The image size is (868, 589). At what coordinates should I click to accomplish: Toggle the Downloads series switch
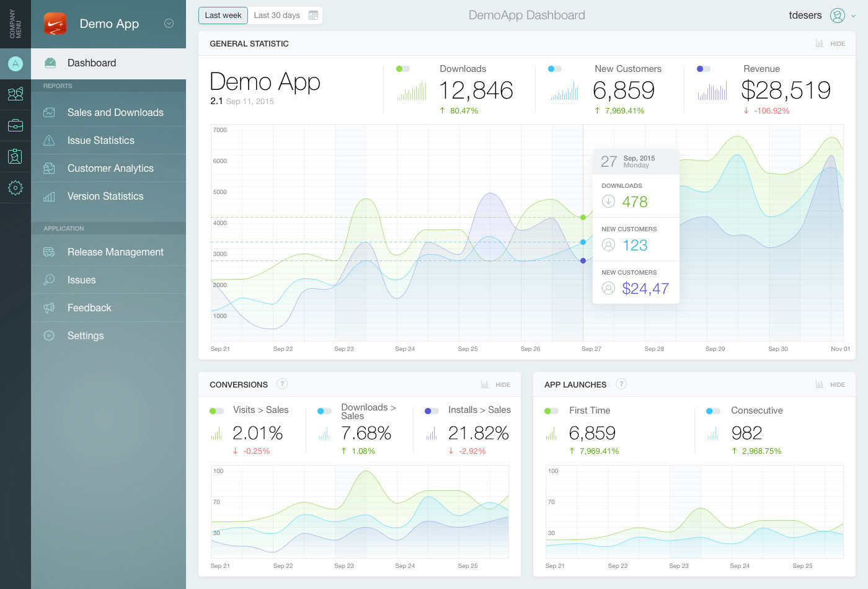(402, 69)
